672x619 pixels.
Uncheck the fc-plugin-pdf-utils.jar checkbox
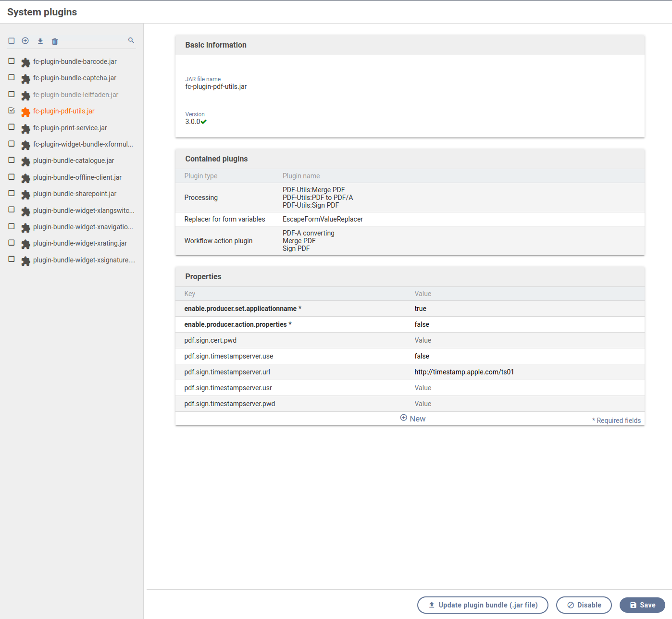pyautogui.click(x=12, y=111)
